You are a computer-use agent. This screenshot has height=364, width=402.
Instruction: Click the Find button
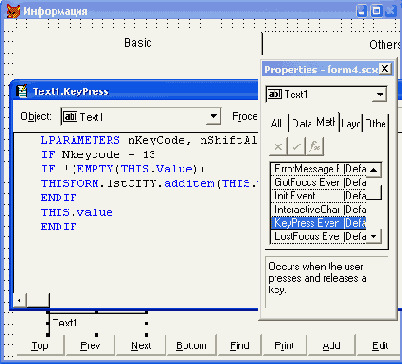(239, 346)
